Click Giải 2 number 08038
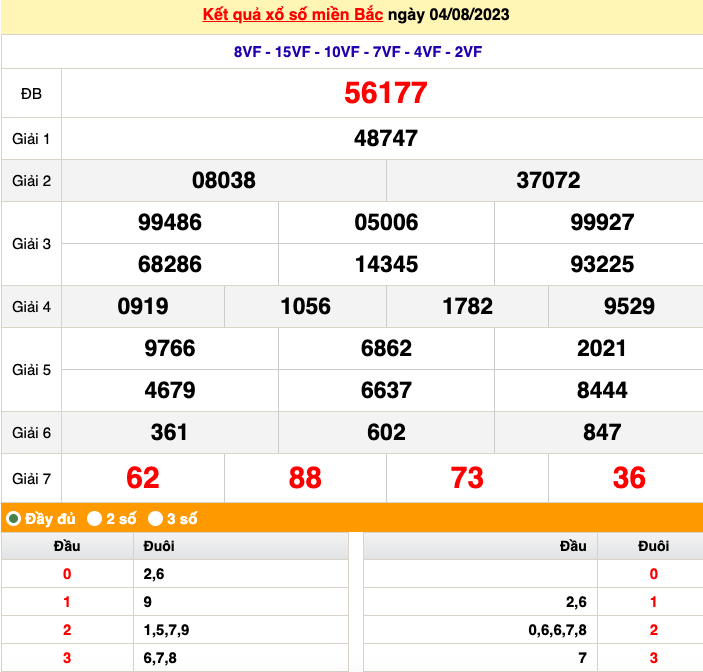 click(223, 180)
